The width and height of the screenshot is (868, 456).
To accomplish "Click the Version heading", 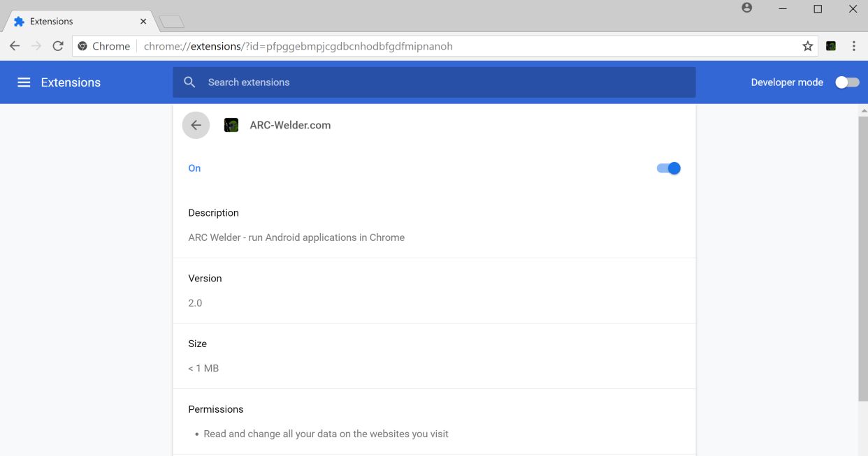I will [x=205, y=278].
